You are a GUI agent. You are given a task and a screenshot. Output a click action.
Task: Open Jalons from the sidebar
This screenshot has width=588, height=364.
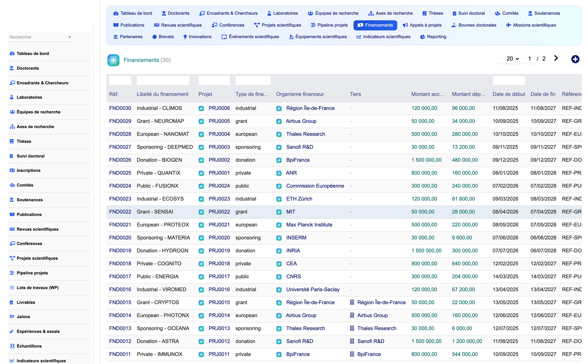[23, 317]
